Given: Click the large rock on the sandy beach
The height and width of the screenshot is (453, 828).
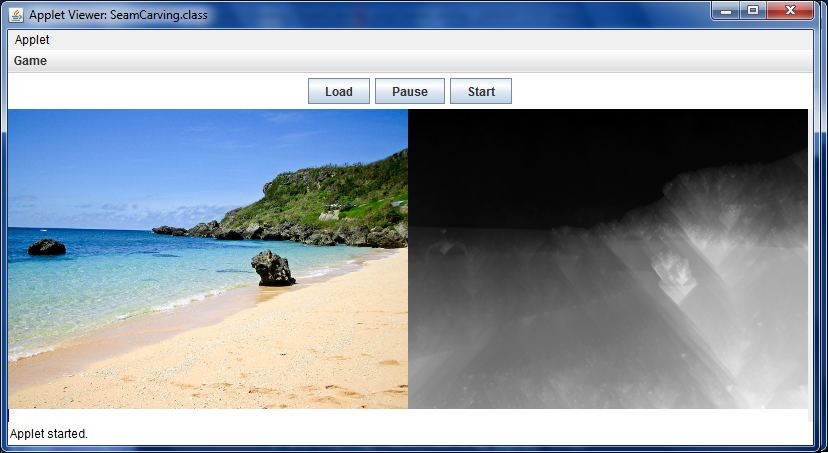Looking at the screenshot, I should 272,268.
